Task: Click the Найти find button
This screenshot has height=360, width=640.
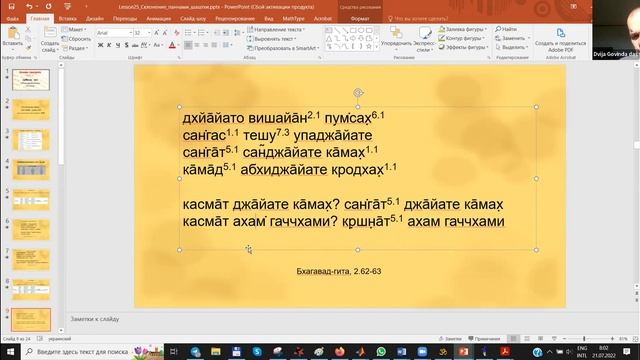Action: tap(506, 29)
